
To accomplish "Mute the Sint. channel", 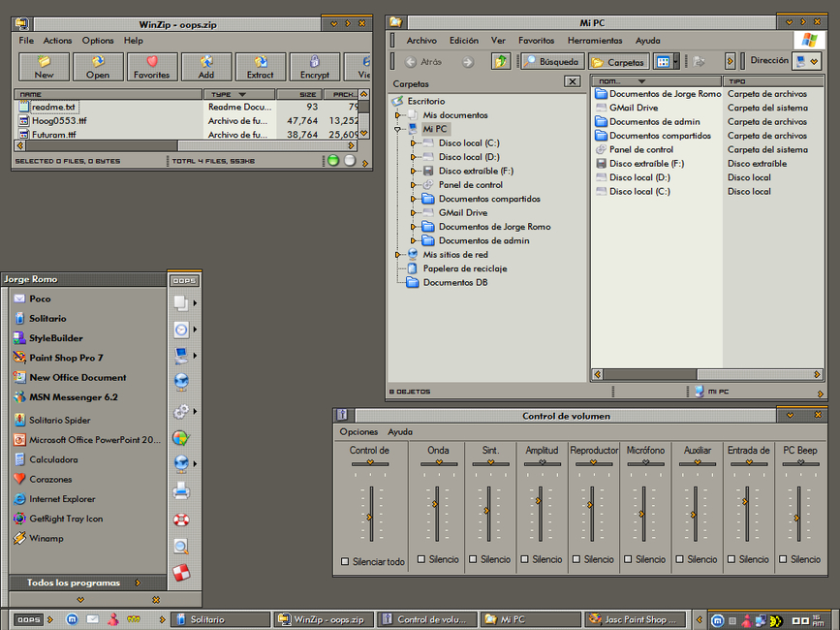I will pyautogui.click(x=473, y=559).
